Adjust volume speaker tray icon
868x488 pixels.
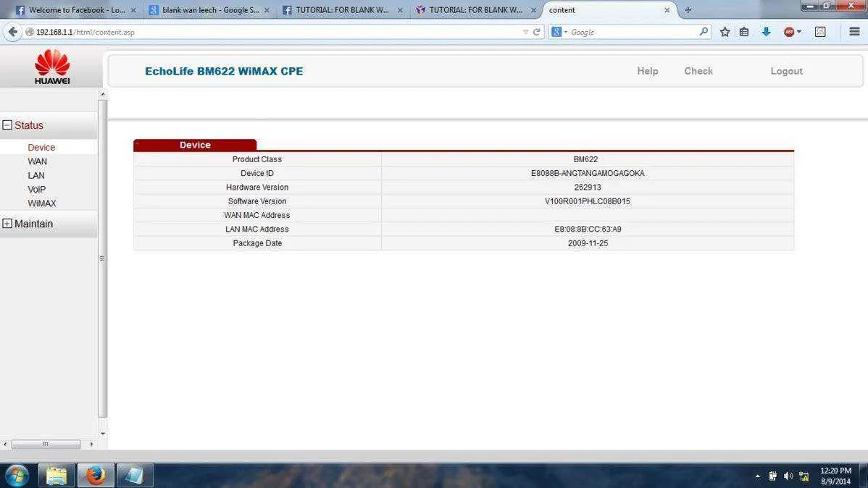point(788,476)
